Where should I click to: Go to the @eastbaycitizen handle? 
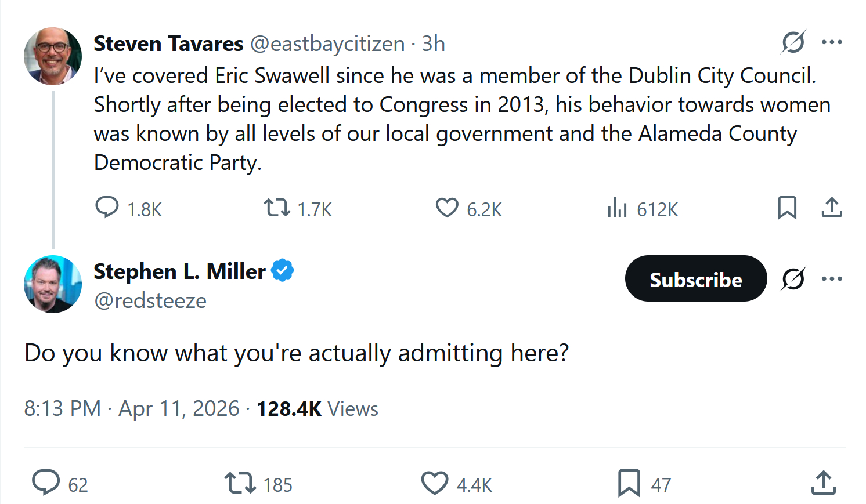pos(327,44)
